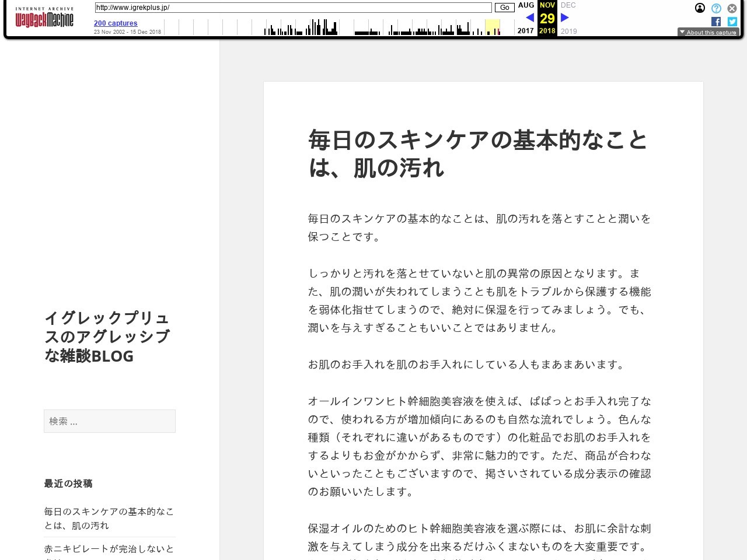Expand About this capture
The width and height of the screenshot is (747, 560).
click(708, 32)
